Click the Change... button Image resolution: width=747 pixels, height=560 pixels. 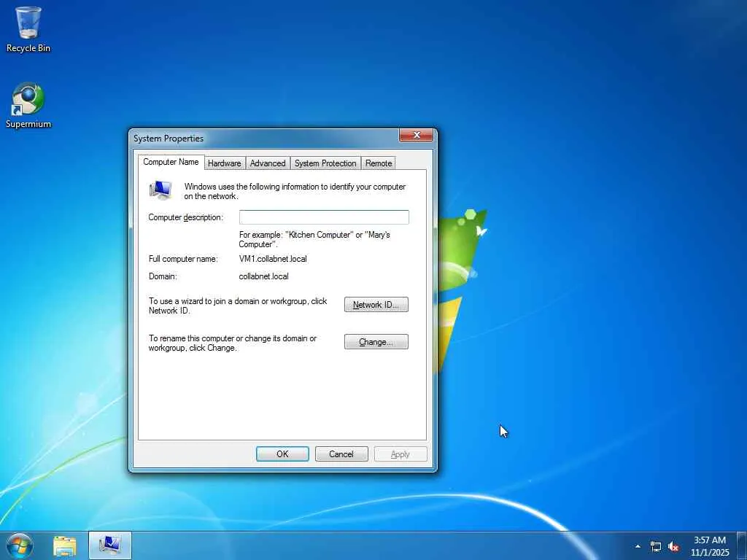(x=376, y=342)
